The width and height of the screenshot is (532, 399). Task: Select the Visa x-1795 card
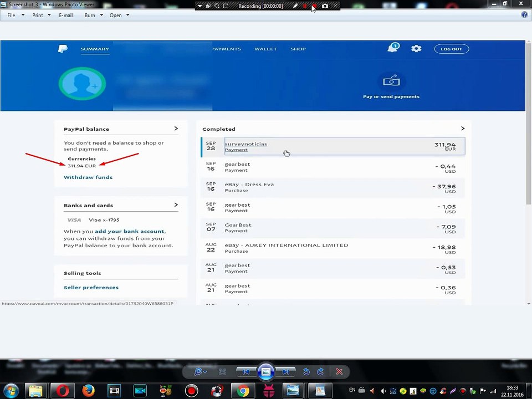[93, 220]
